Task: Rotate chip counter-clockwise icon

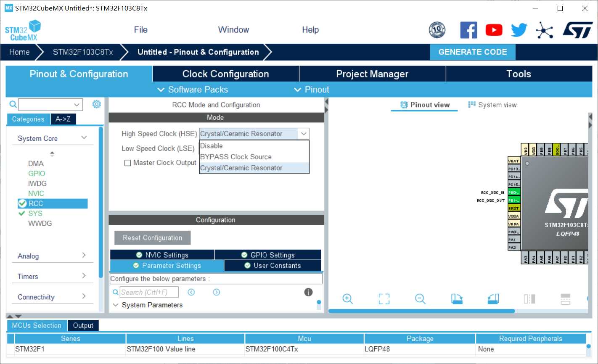Action: (493, 299)
